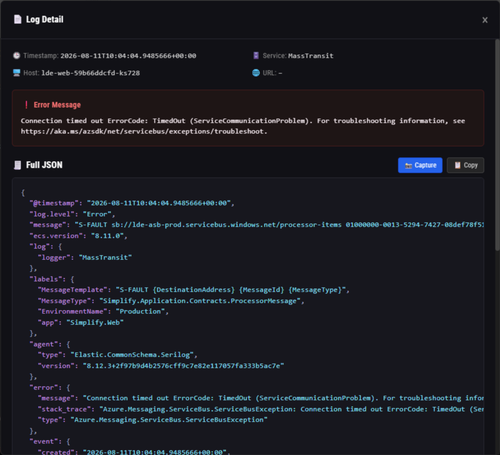Viewport: 500px width, 455px height.
Task: Click the "message" S-FAULT line in JSON
Action: [x=257, y=225]
